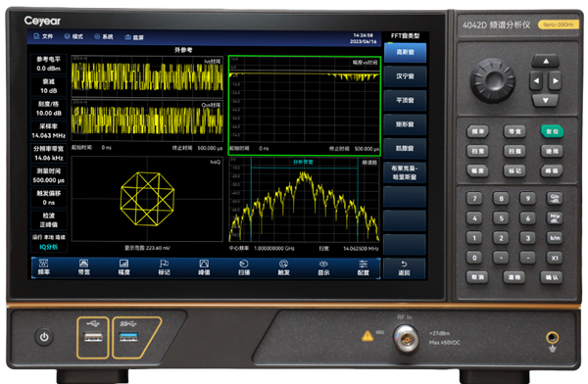
Task: Click the down arrow hardware key
Action: click(546, 100)
